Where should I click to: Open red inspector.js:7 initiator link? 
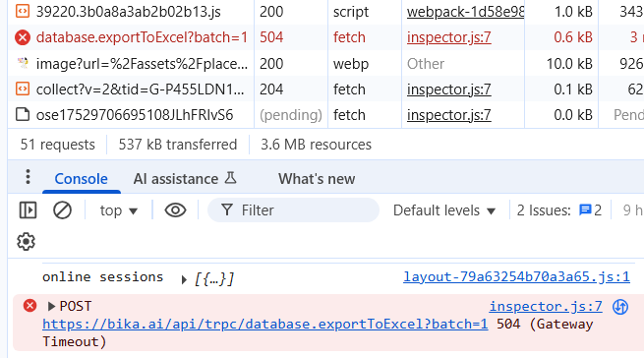[448, 37]
